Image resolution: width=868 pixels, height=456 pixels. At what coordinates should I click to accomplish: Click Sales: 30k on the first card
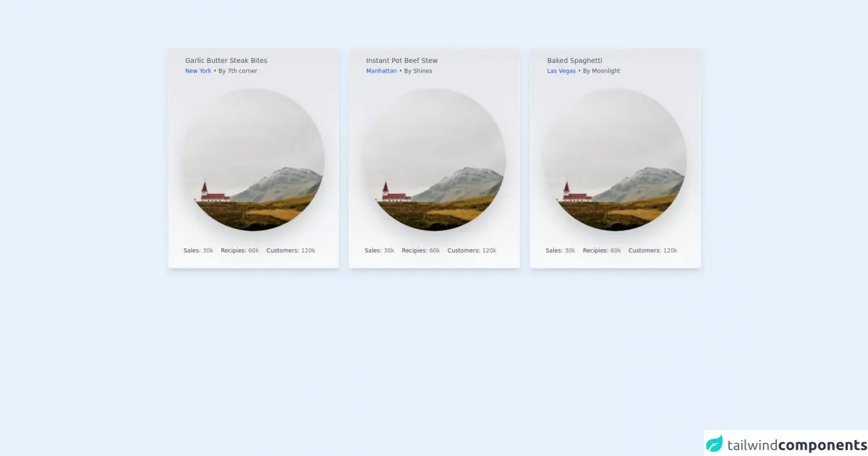[198, 250]
